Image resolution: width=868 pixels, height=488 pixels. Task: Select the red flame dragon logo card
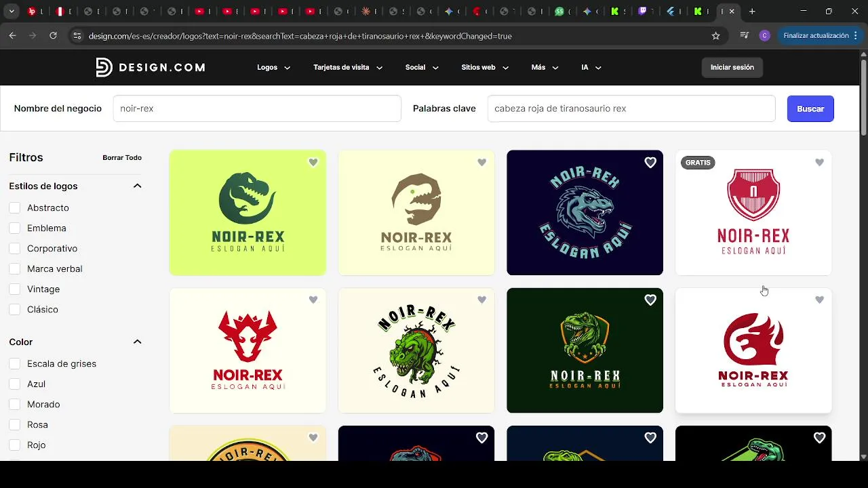(753, 350)
